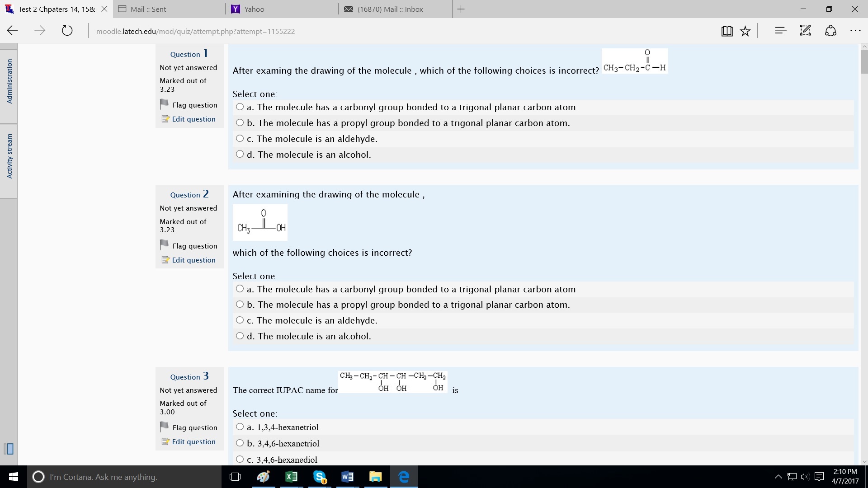The width and height of the screenshot is (868, 488).
Task: Open Skype from the taskbar
Action: [320, 477]
